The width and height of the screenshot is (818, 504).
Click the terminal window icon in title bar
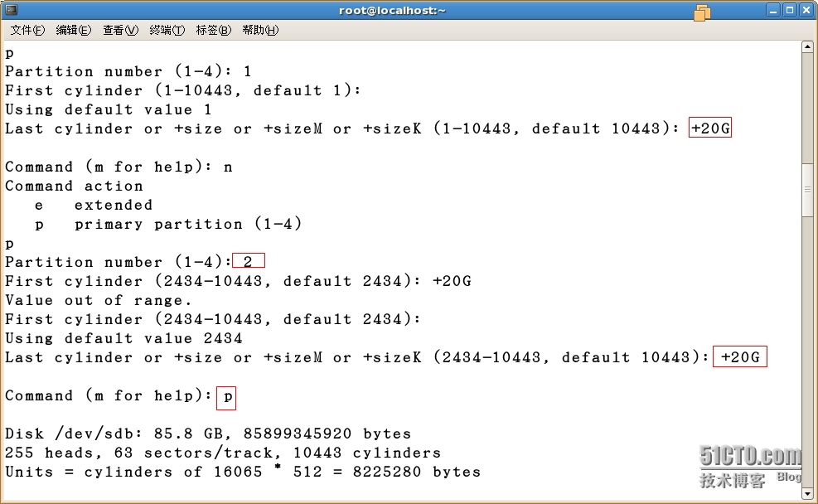click(11, 9)
